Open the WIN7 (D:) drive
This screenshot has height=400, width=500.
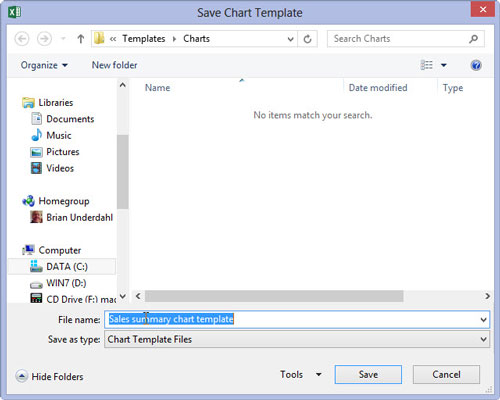(x=66, y=283)
